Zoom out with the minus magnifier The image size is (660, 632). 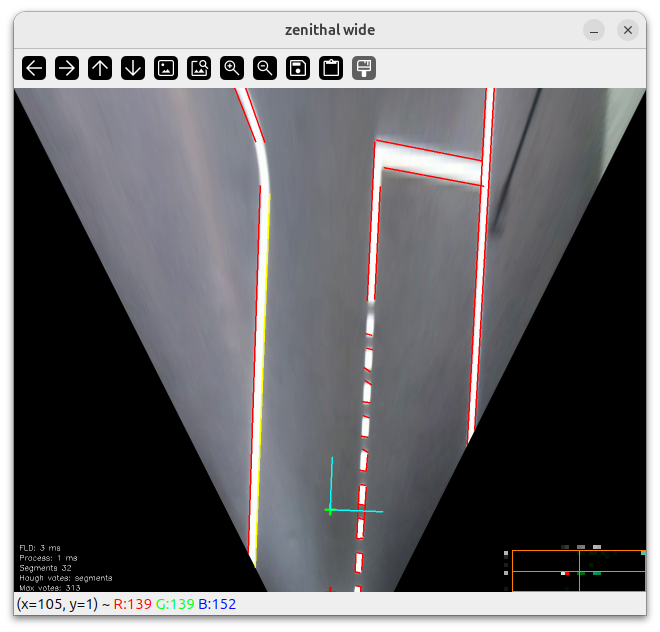[x=265, y=68]
